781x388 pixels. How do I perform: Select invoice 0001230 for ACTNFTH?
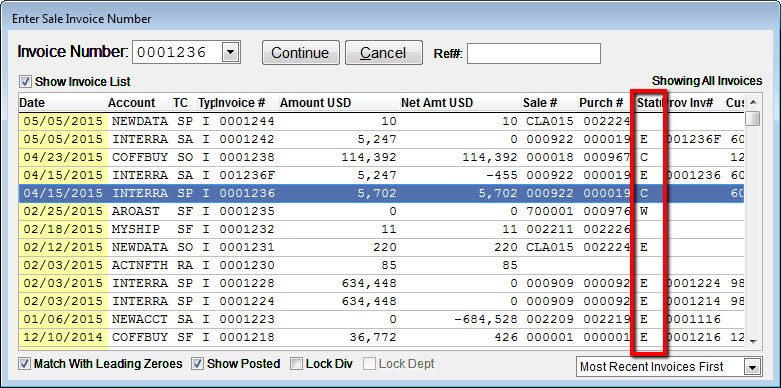point(381,265)
